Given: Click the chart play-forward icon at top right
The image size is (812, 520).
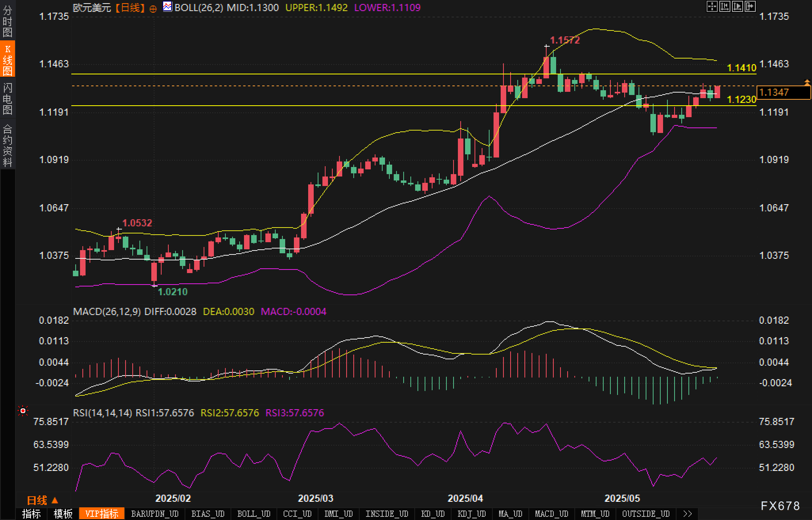Looking at the screenshot, I should pos(737,6).
